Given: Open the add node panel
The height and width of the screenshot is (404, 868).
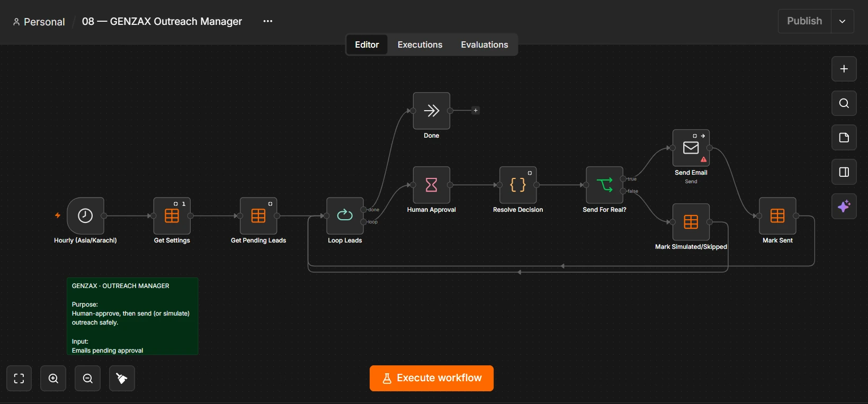Looking at the screenshot, I should point(844,69).
